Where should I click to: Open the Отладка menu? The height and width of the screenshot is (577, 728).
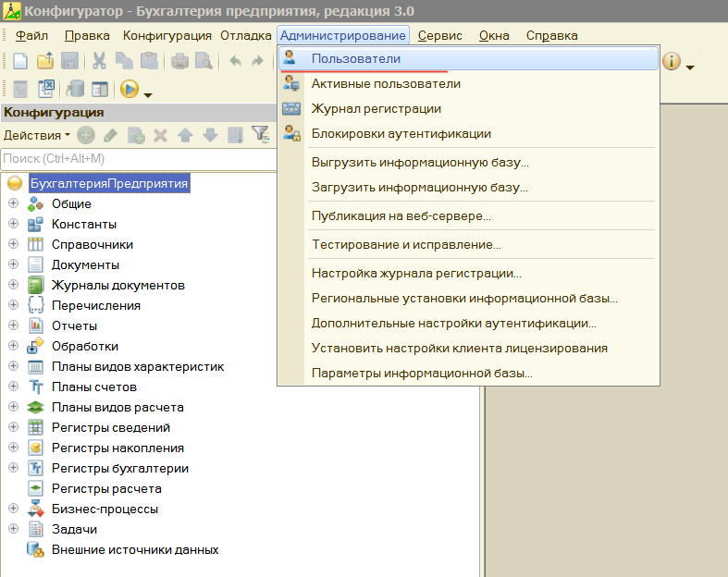[x=246, y=36]
